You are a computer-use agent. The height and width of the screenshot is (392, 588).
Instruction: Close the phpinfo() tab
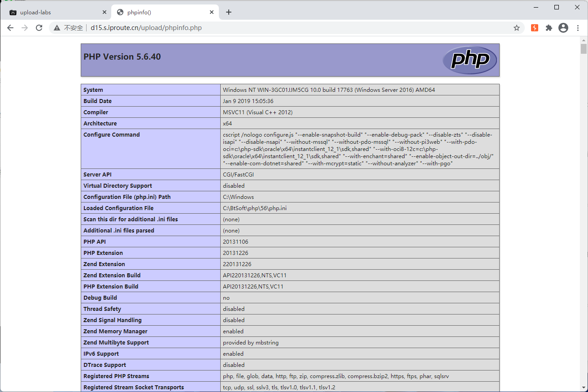click(x=212, y=12)
